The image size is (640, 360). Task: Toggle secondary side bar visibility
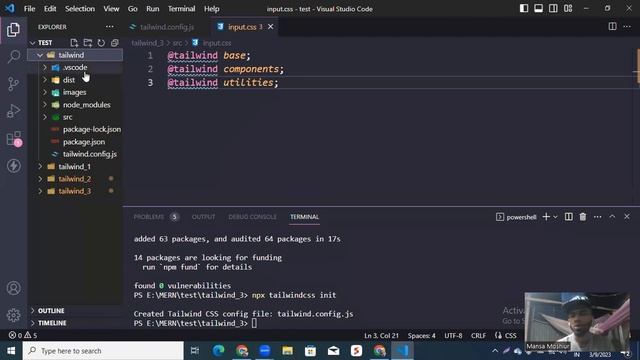(553, 8)
